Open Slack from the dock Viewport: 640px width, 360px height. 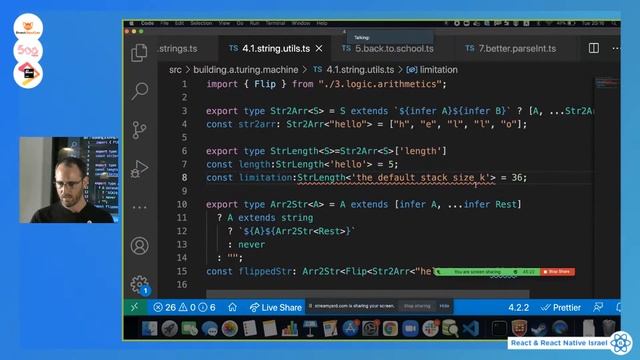tap(430, 329)
